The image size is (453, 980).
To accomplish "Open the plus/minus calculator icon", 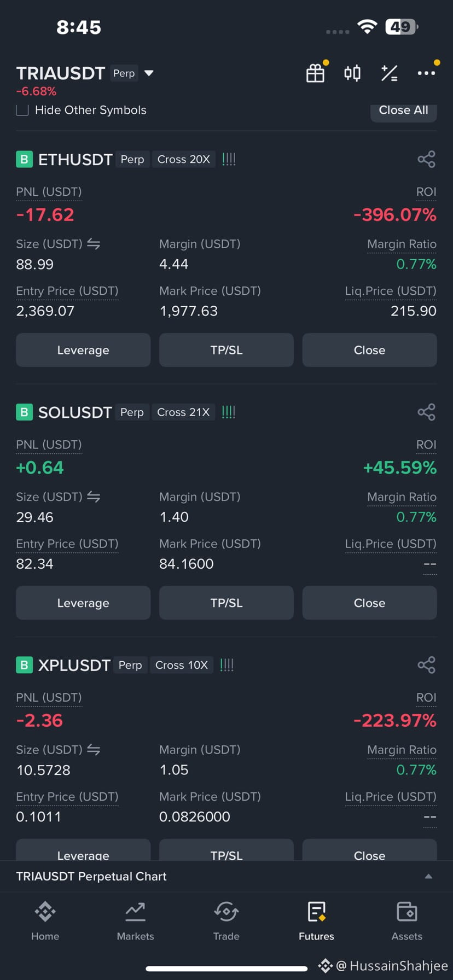I will [x=389, y=73].
